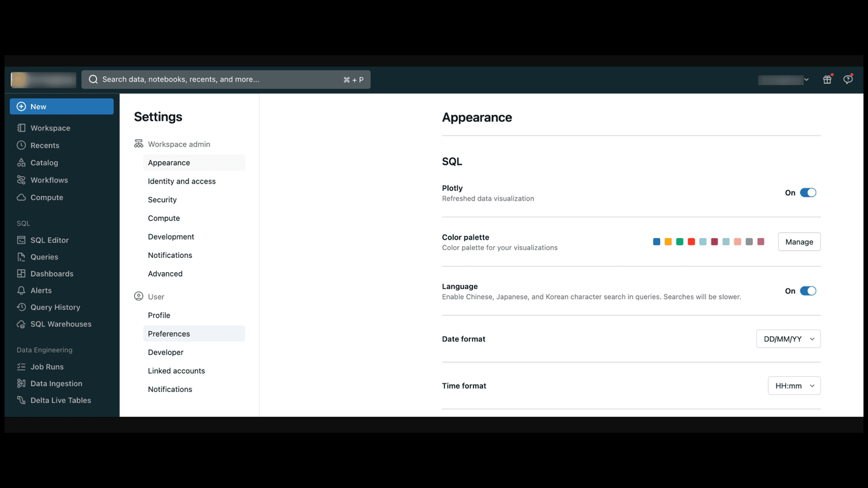This screenshot has width=868, height=488.
Task: Expand the Date format dropdown
Action: click(x=788, y=338)
